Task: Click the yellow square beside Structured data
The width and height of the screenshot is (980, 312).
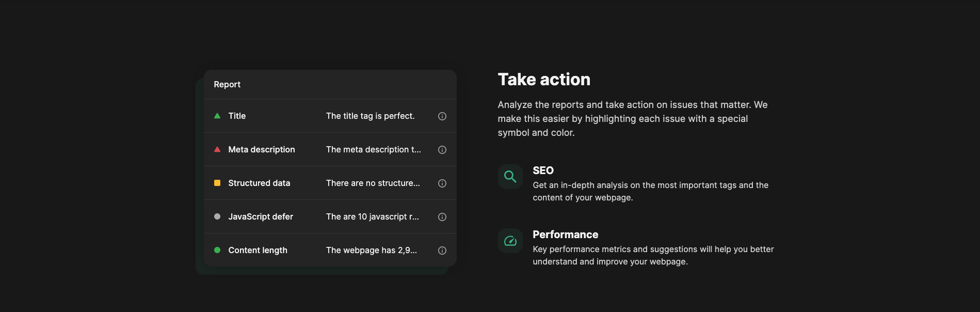Action: pyautogui.click(x=217, y=183)
